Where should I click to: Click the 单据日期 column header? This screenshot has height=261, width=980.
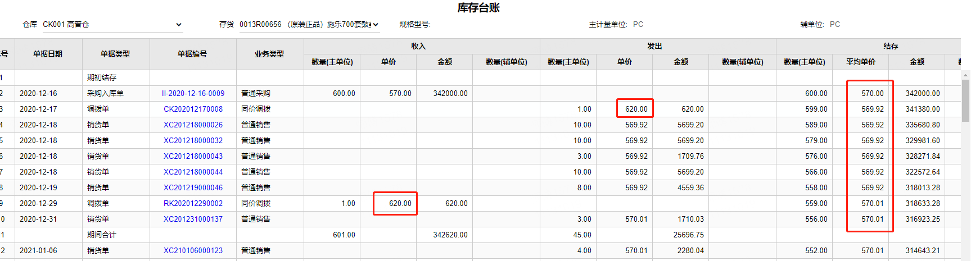[x=48, y=54]
